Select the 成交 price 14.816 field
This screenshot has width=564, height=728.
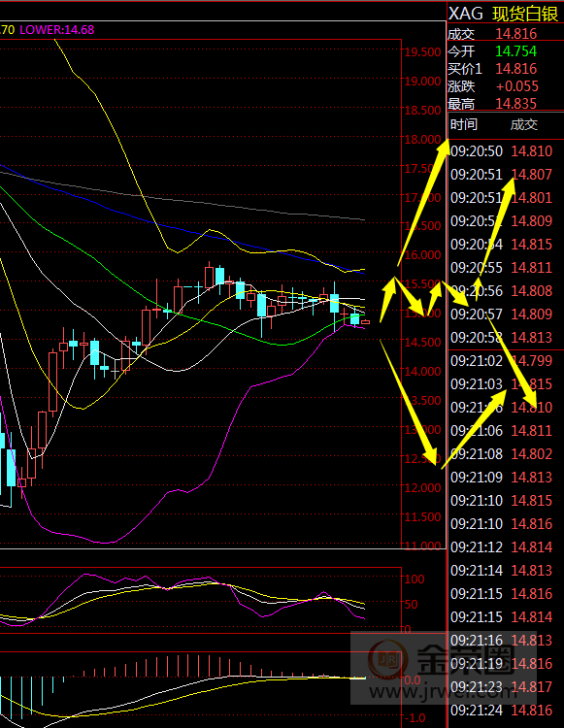[515, 34]
